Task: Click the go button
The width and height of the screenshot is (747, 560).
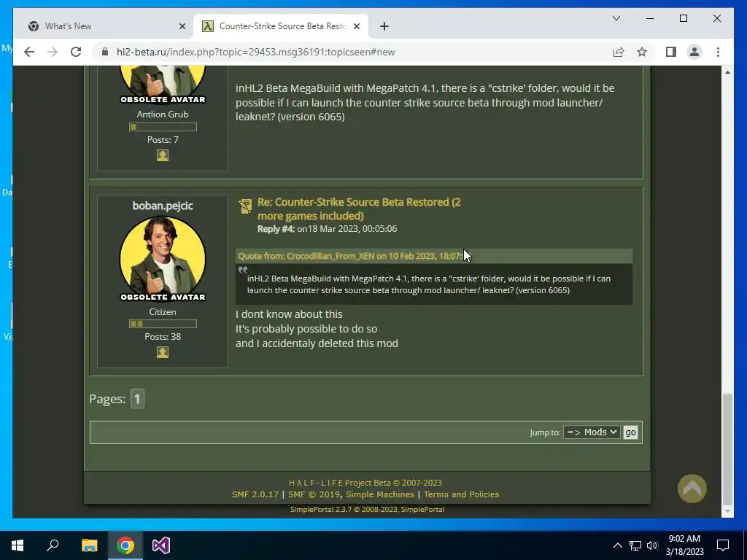Action: [x=630, y=432]
